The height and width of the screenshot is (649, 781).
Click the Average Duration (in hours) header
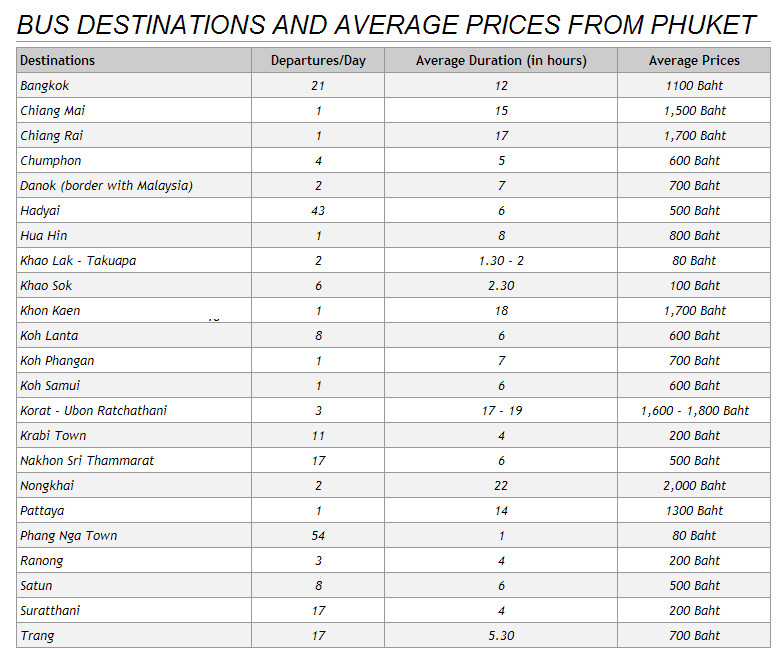(501, 60)
